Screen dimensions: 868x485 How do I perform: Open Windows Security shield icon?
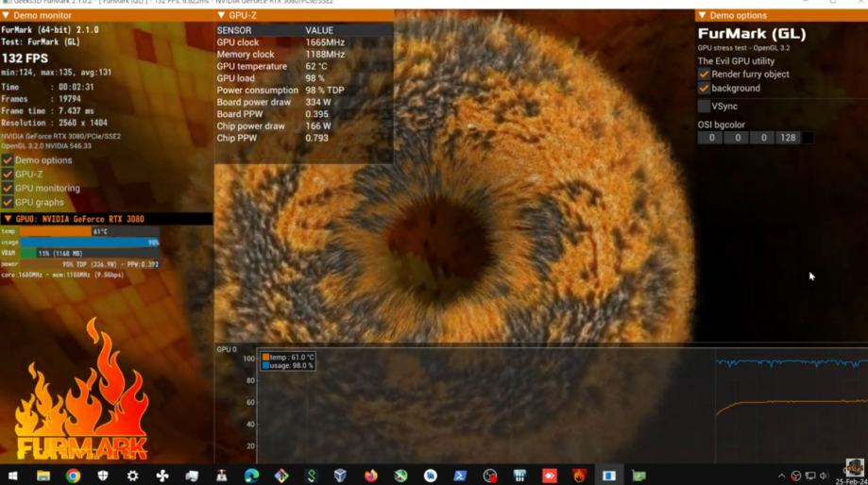pyautogui.click(x=103, y=476)
